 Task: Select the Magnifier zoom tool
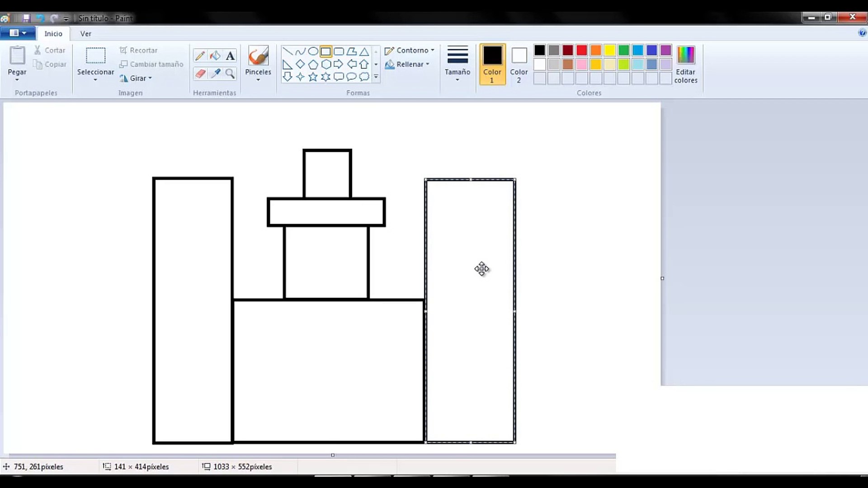click(230, 73)
